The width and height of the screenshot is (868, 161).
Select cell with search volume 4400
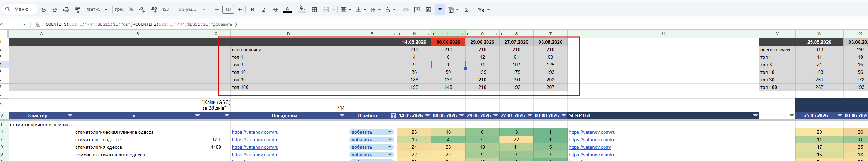tap(216, 147)
